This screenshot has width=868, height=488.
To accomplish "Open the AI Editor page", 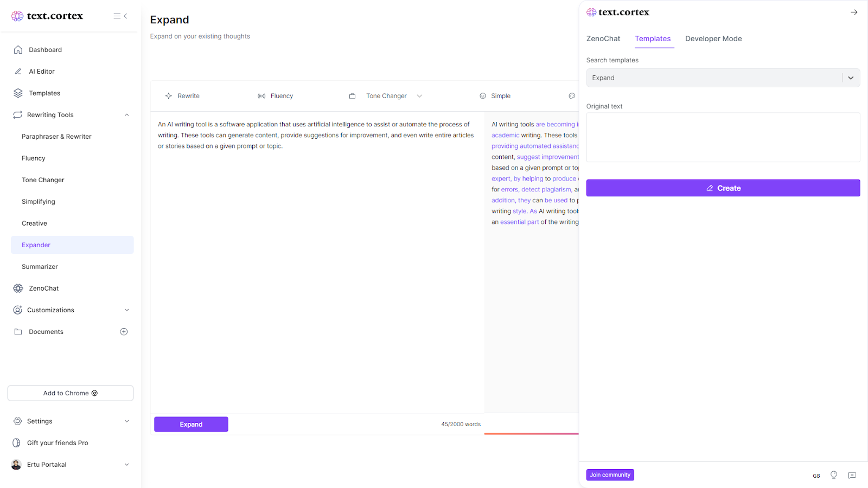I will click(x=42, y=72).
